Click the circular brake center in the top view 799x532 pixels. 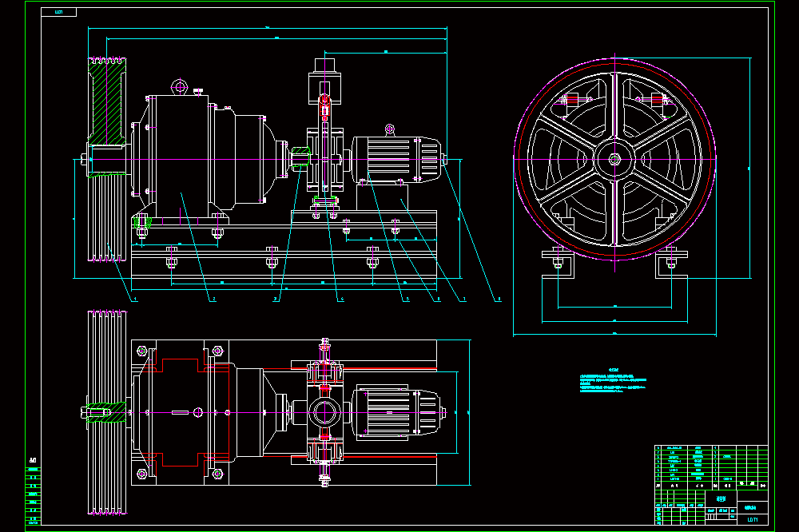click(x=324, y=412)
